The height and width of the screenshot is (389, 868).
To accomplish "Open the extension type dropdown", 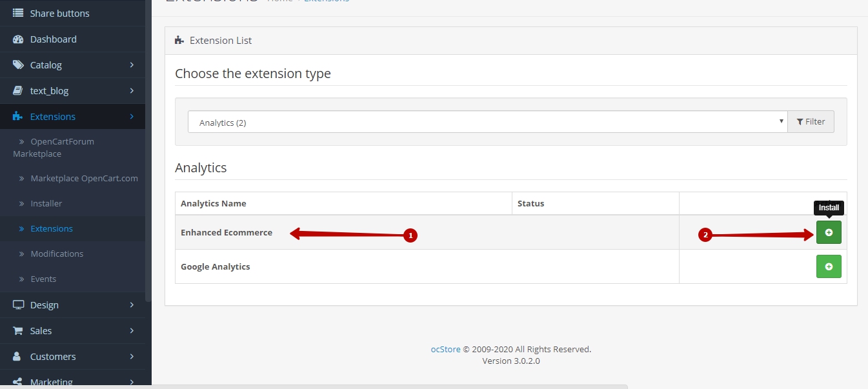I will pyautogui.click(x=487, y=122).
